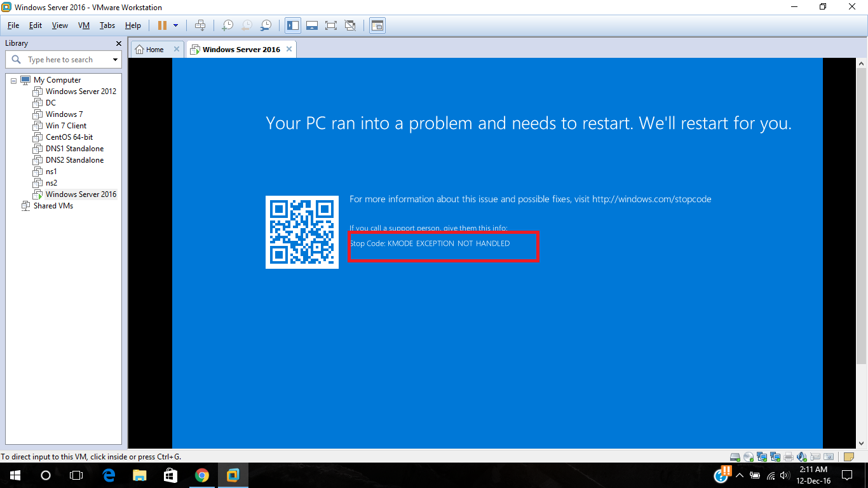The width and height of the screenshot is (868, 488).
Task: Toggle the console view toolbar button
Action: 377,25
